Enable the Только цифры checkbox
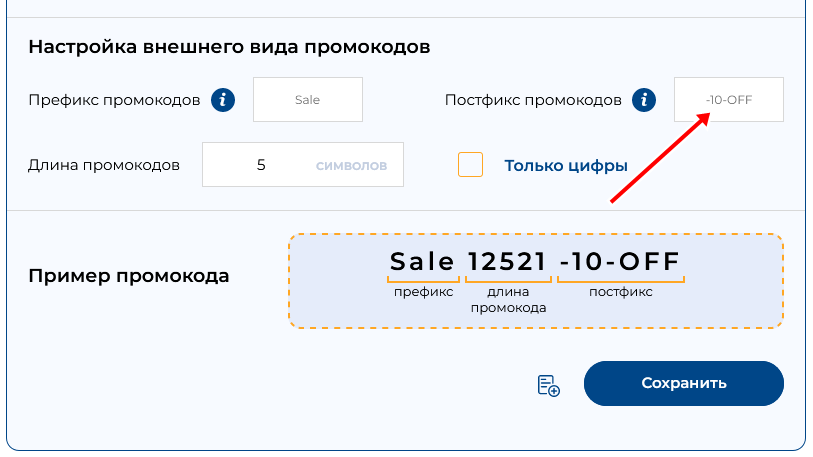The image size is (813, 457). (x=470, y=165)
